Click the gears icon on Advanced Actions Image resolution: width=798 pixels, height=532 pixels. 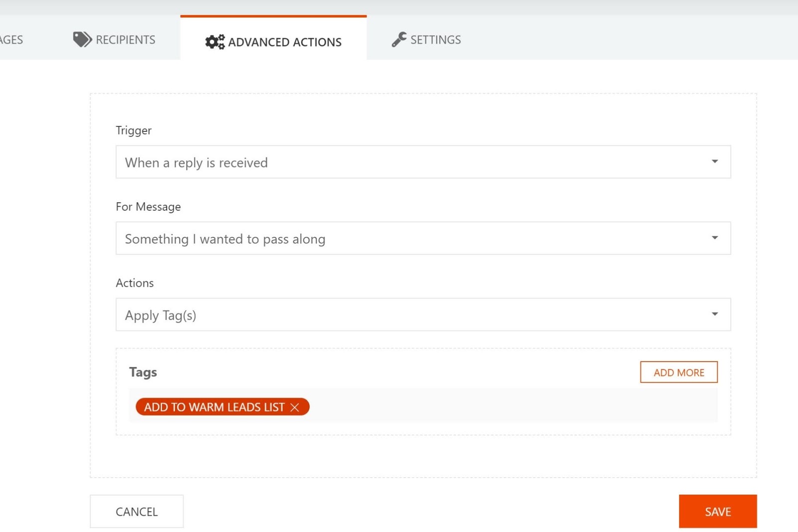(215, 42)
